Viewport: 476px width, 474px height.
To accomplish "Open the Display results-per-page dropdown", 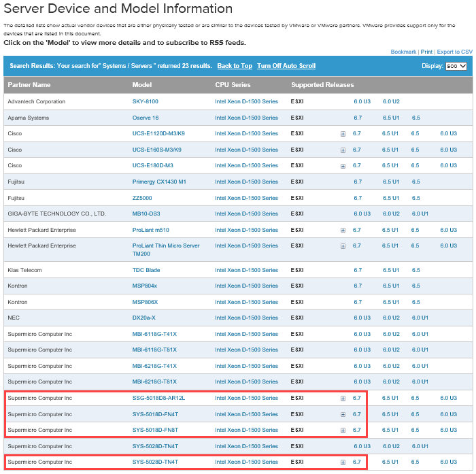I will tap(456, 66).
